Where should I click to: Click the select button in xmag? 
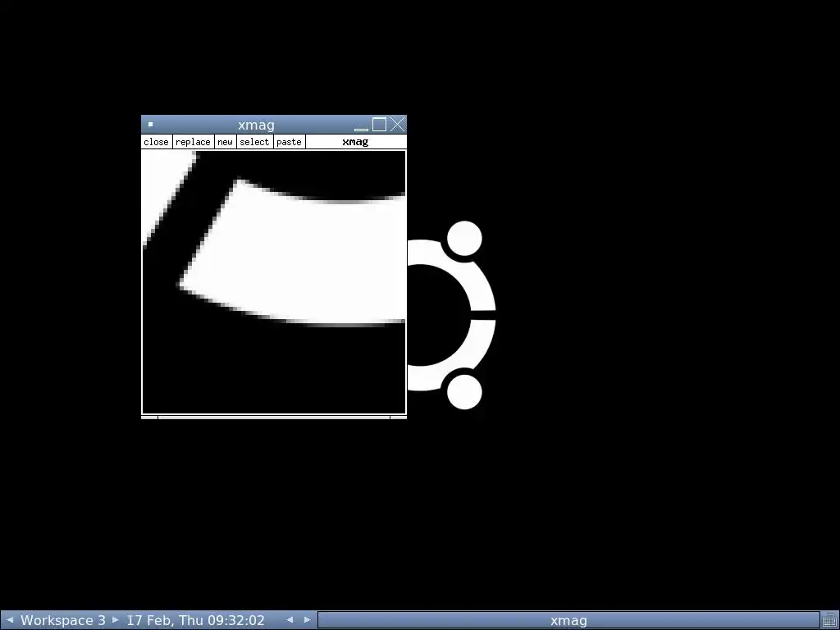[x=254, y=142]
